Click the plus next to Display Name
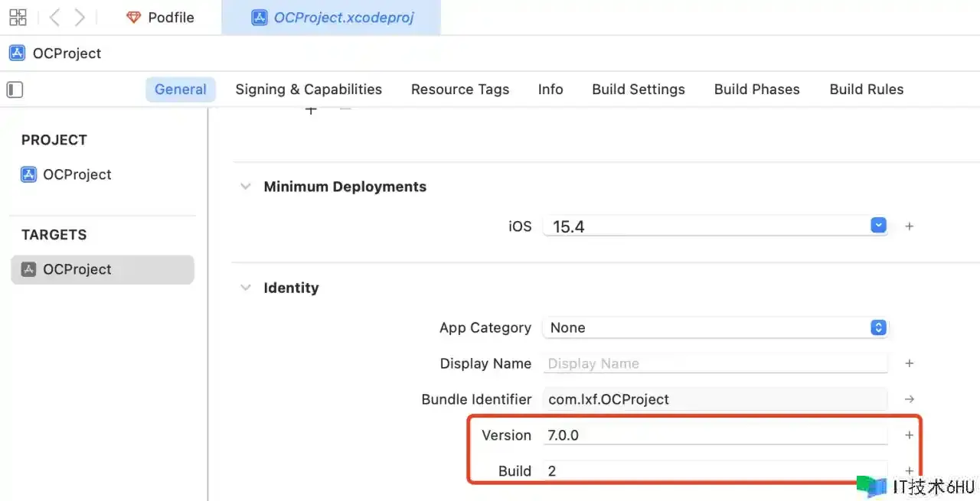 909,363
